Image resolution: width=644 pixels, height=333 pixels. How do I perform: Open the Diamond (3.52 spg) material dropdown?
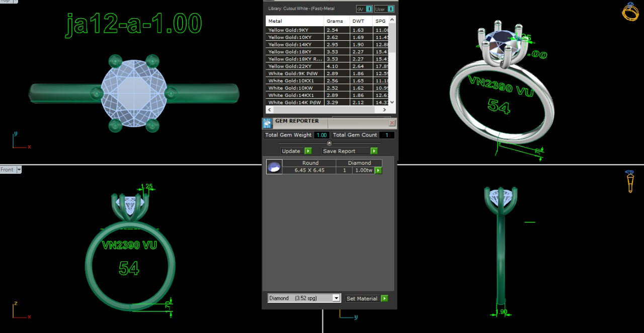click(x=304, y=298)
